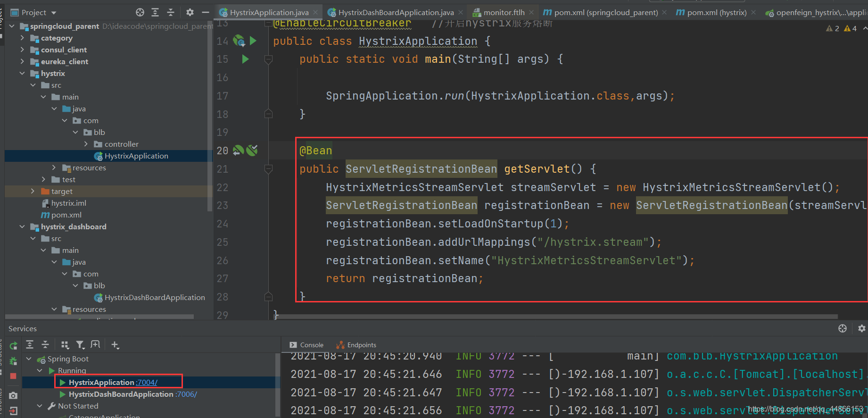868x418 pixels.
Task: Click Add Service plus icon
Action: [x=115, y=345]
